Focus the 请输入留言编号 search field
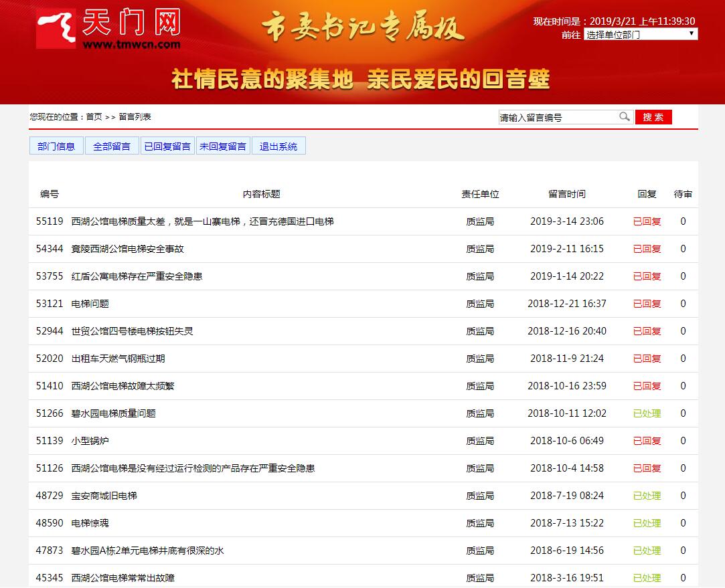 click(557, 117)
